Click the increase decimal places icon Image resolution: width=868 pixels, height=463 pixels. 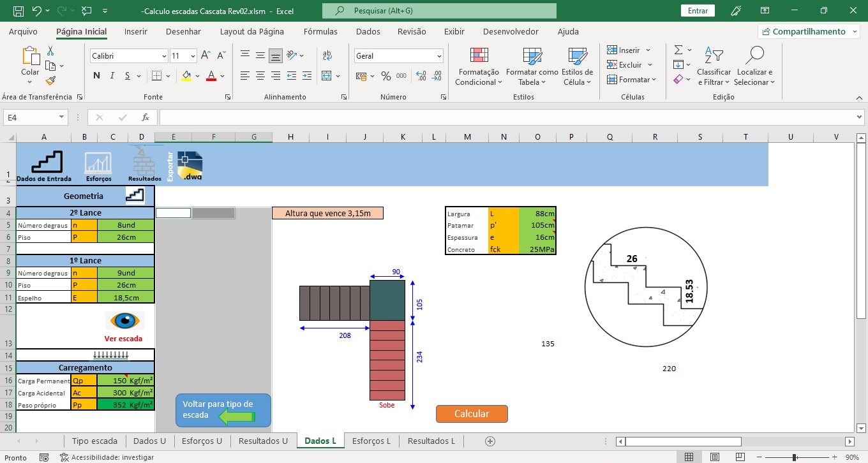[x=421, y=76]
